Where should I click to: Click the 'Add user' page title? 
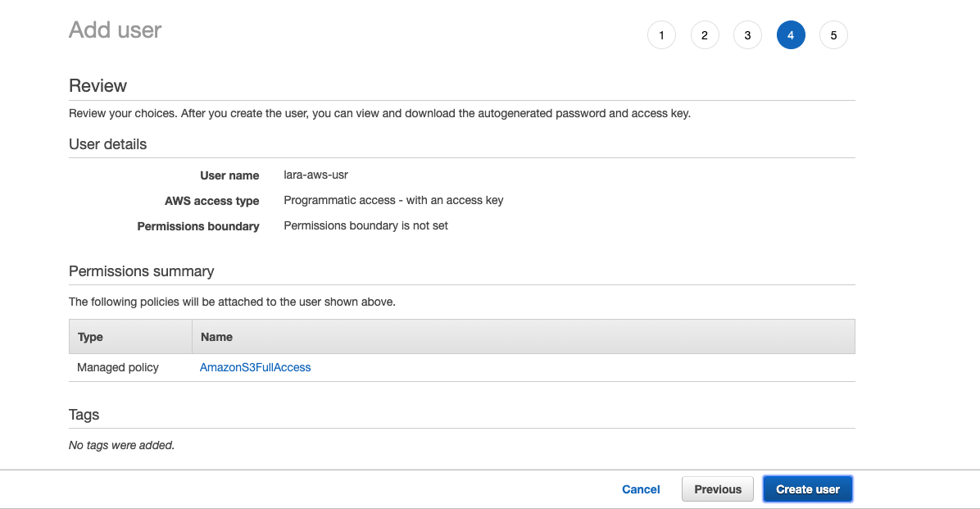(x=115, y=30)
